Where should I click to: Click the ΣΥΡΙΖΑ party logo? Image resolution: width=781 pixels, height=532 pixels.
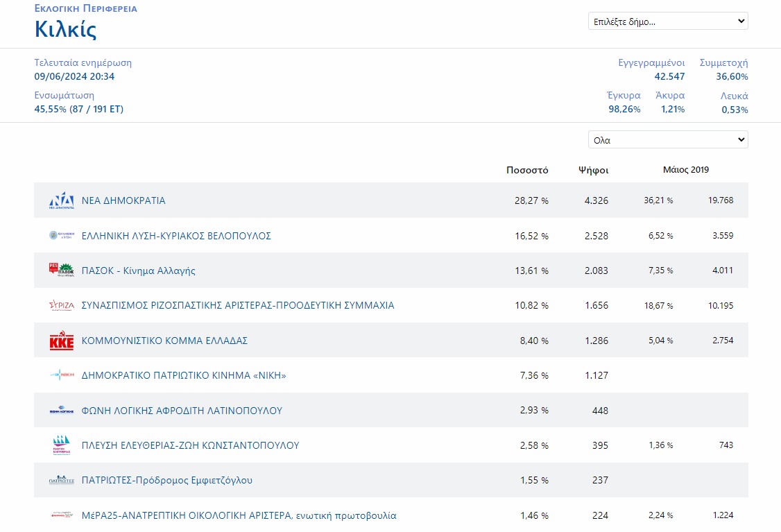(x=61, y=305)
